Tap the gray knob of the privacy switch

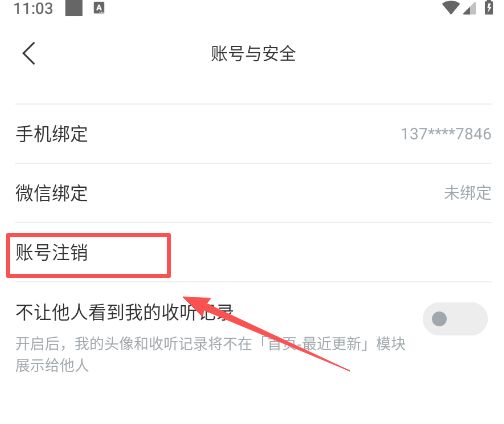(x=439, y=319)
